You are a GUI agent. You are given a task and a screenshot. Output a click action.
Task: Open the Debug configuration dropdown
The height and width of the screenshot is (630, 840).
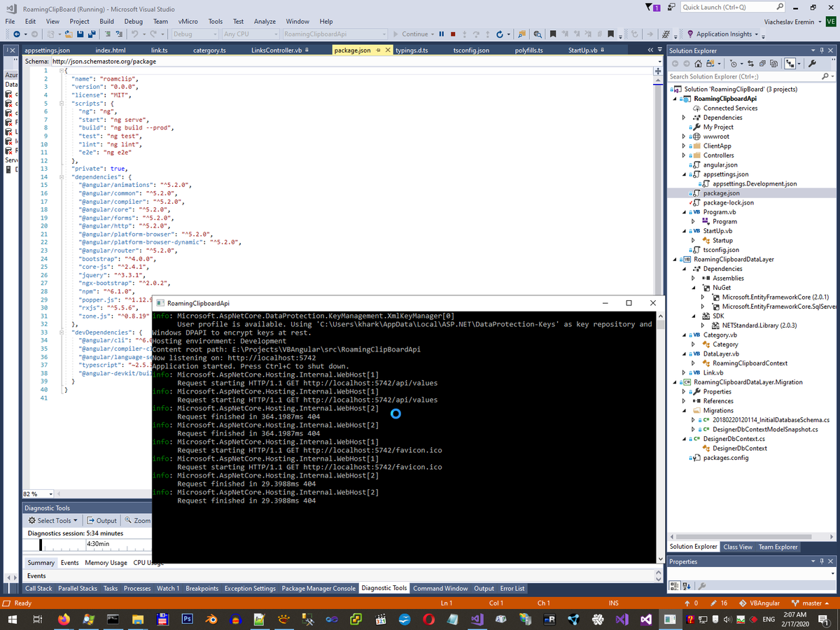pyautogui.click(x=194, y=34)
